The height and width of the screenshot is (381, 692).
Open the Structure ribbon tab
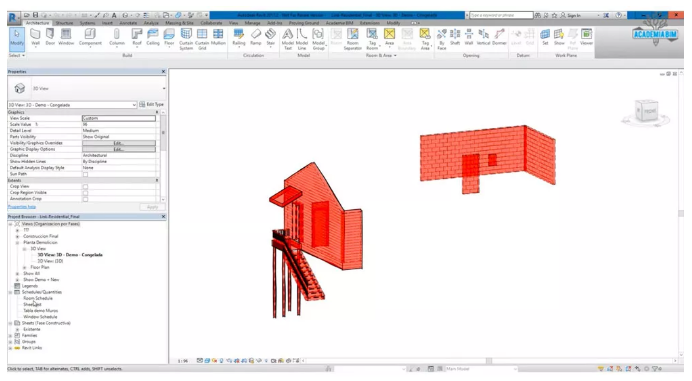[64, 23]
